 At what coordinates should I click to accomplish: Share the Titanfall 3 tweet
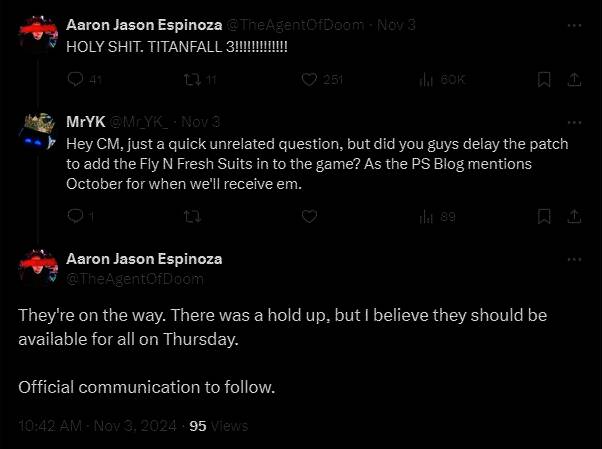click(574, 80)
